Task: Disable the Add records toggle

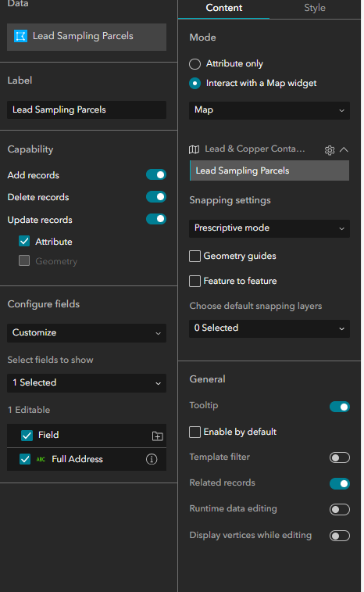Action: pyautogui.click(x=156, y=175)
